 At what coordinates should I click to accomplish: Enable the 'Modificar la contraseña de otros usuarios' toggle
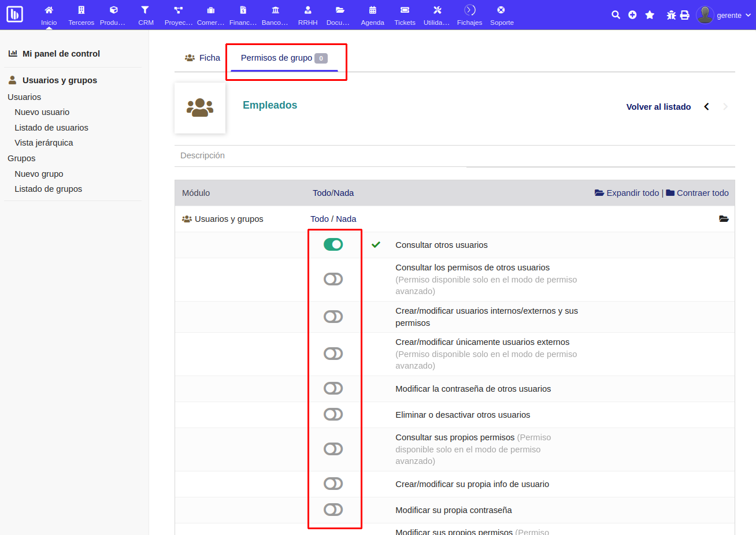pos(333,389)
